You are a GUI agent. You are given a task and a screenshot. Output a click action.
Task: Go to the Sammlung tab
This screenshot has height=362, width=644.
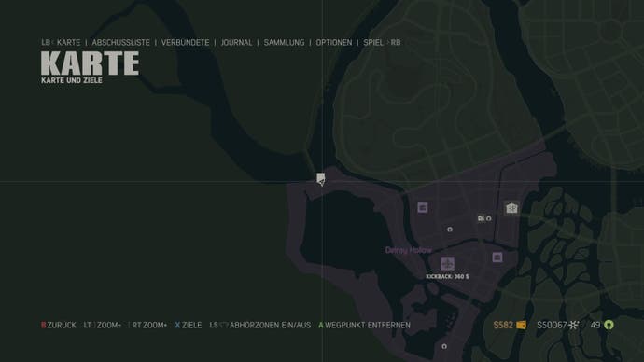coord(284,43)
